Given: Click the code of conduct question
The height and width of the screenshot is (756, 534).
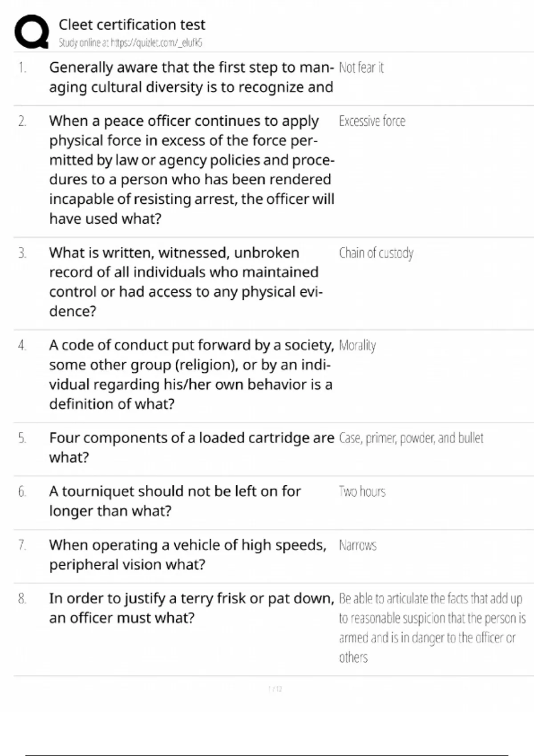Looking at the screenshot, I should coord(191,374).
